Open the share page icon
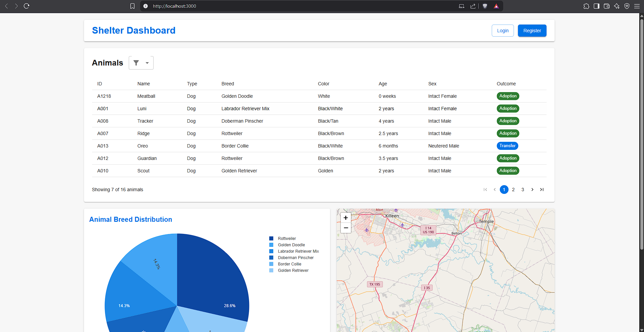Image resolution: width=644 pixels, height=332 pixels. (473, 6)
